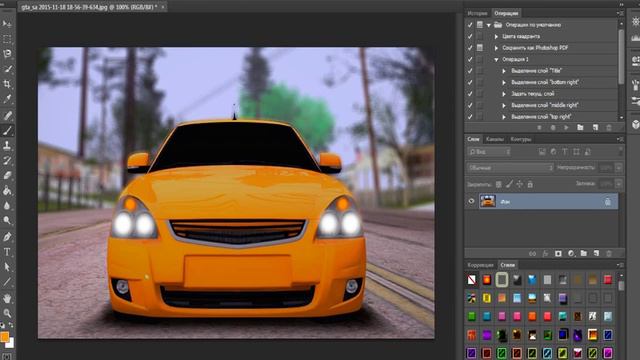This screenshot has width=640, height=360.
Task: Switch to the 'Контуры' tab
Action: point(521,139)
